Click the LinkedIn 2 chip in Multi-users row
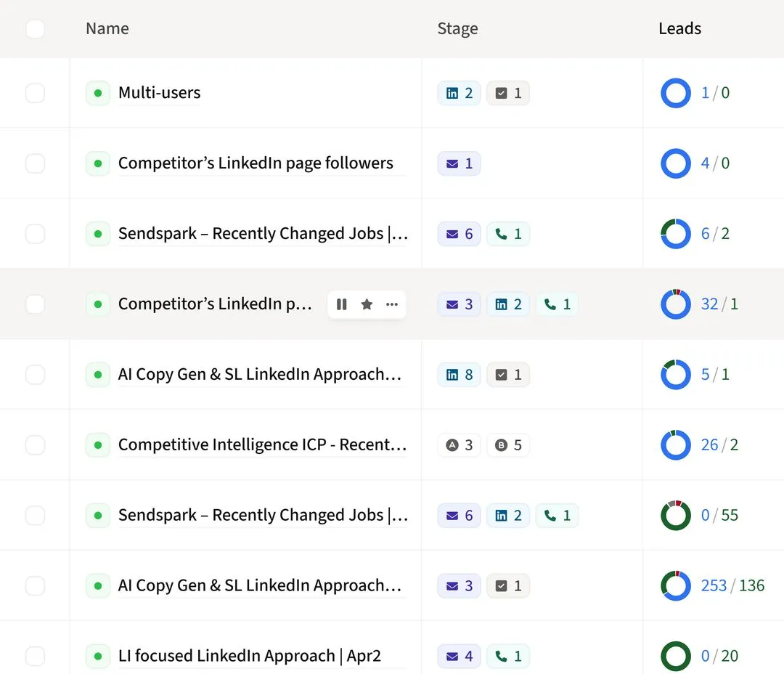The image size is (784, 674). coord(459,93)
